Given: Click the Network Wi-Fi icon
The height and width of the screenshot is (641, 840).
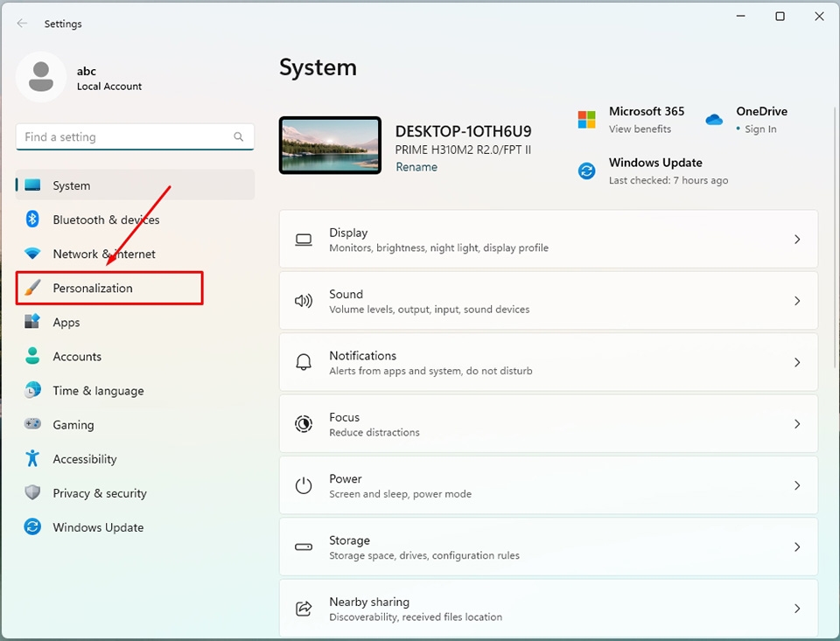Looking at the screenshot, I should tap(32, 254).
